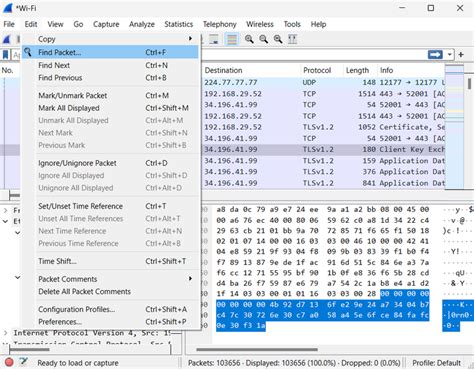
Task: Expand the Frame tree item
Action: (6, 210)
